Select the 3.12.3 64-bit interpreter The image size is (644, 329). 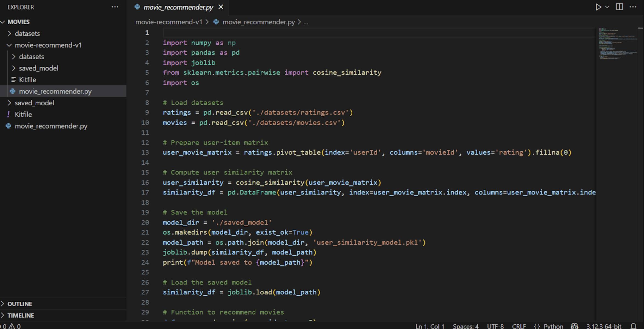click(x=603, y=326)
